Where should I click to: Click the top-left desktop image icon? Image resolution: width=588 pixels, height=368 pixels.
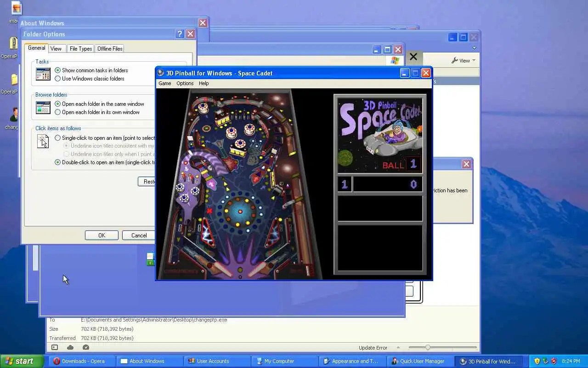pyautogui.click(x=16, y=8)
